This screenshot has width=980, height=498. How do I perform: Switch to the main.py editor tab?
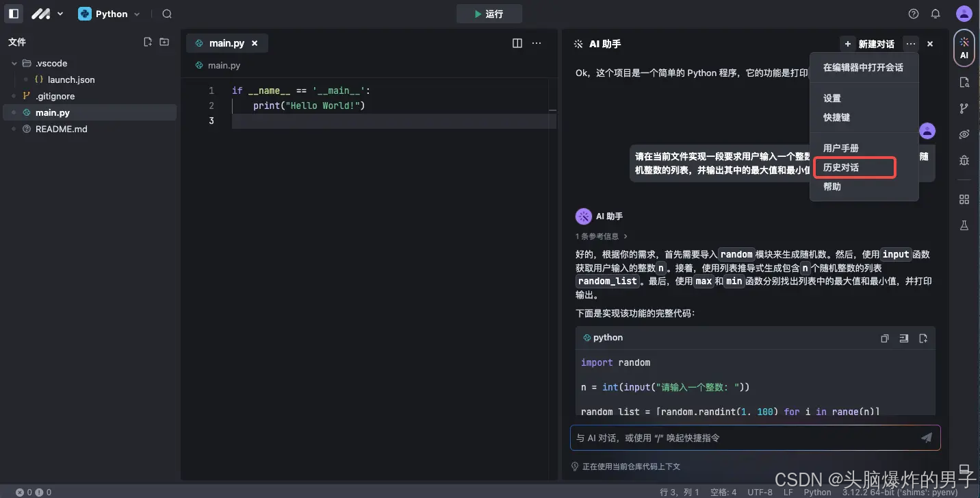(x=227, y=42)
